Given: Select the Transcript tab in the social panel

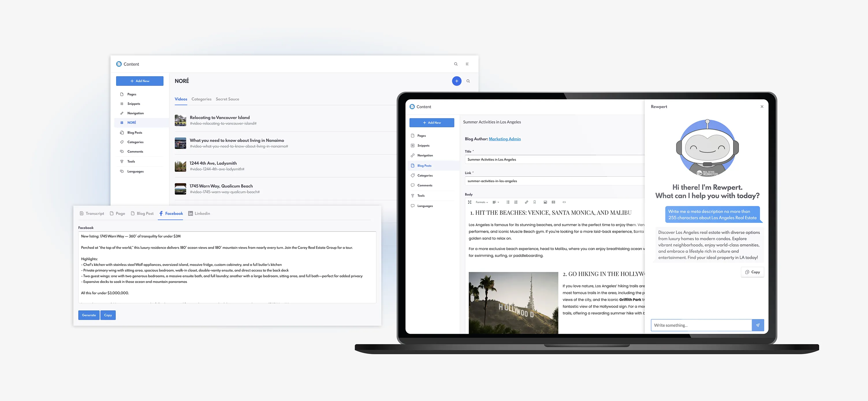Looking at the screenshot, I should point(92,213).
